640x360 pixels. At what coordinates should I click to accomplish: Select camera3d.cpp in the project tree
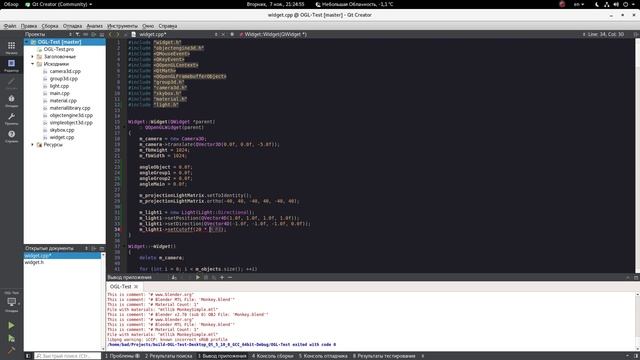[65, 71]
